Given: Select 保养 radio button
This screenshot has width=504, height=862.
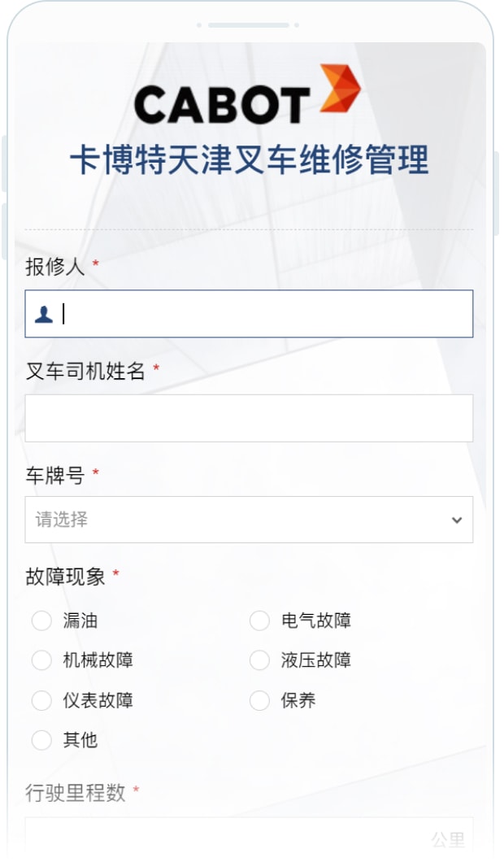Looking at the screenshot, I should (259, 700).
